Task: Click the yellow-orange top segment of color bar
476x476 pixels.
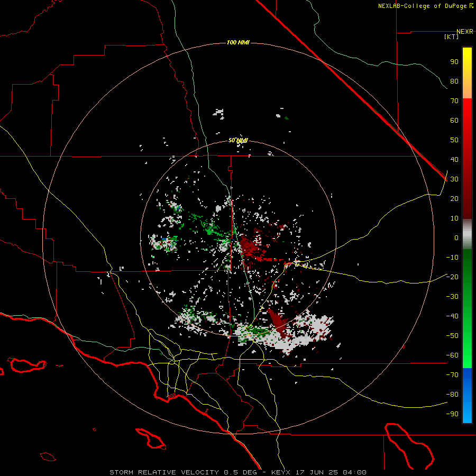Action: click(467, 73)
